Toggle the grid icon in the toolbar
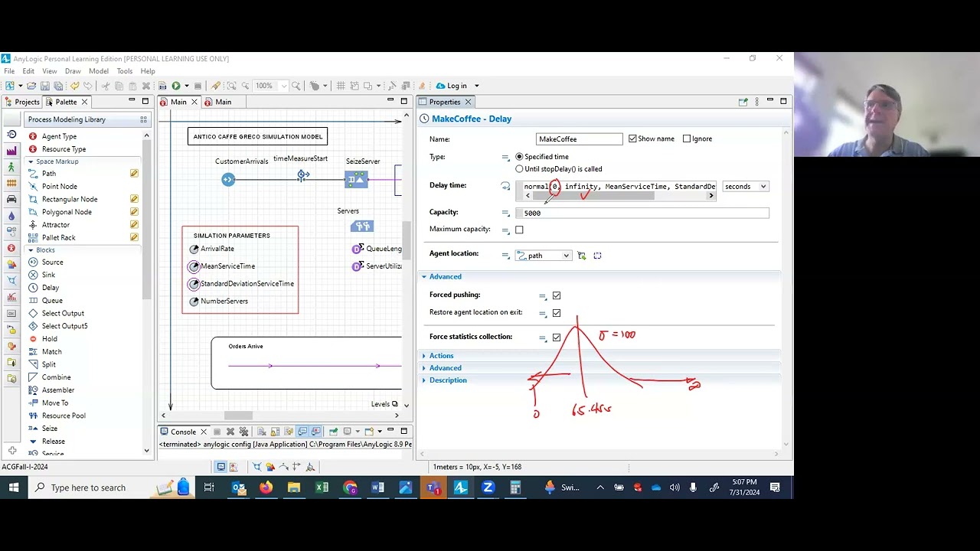This screenshot has width=980, height=551. [341, 86]
